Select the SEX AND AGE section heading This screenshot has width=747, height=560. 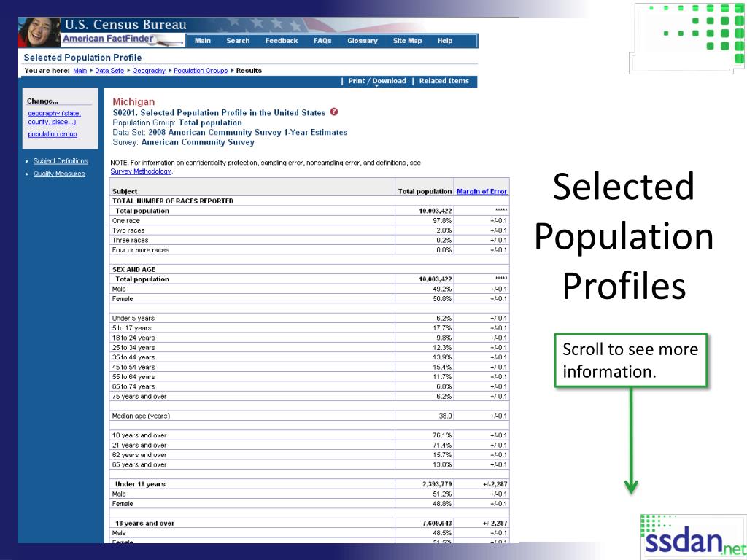coord(133,270)
